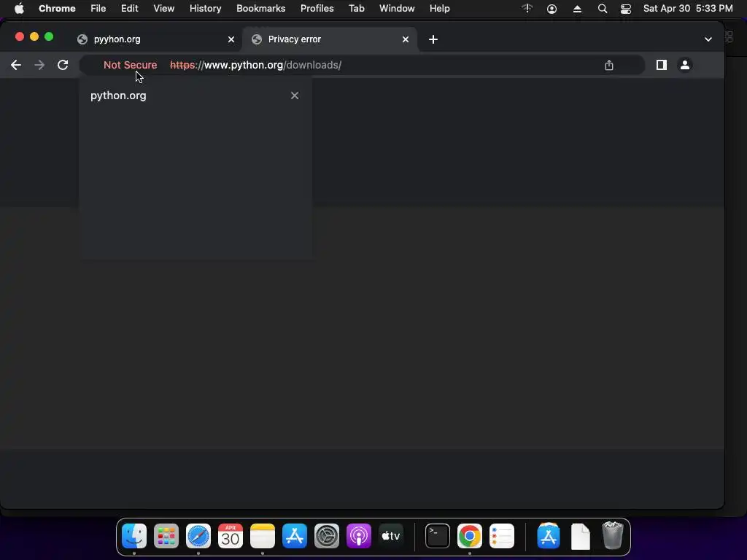Click the green fullscreen window button
The image size is (747, 560).
point(49,36)
